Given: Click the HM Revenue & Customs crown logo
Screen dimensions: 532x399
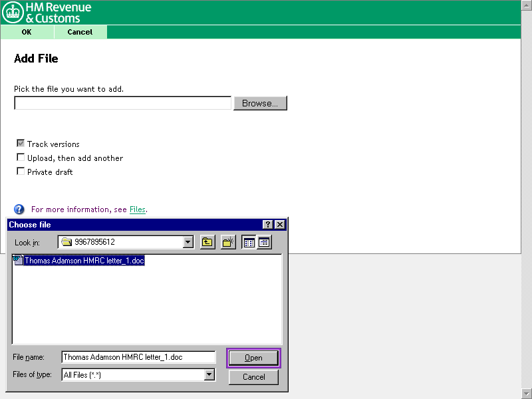Looking at the screenshot, I should point(13,13).
